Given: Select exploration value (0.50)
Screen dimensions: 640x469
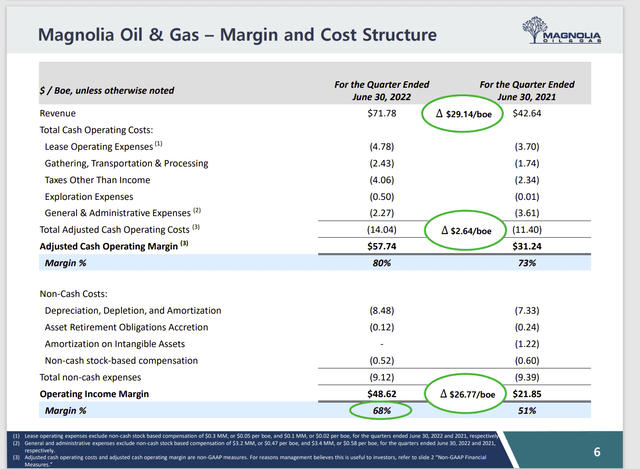Looking at the screenshot, I should [382, 197].
